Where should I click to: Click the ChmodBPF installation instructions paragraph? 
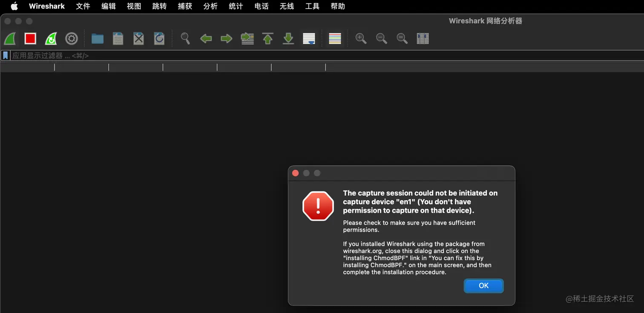pyautogui.click(x=417, y=258)
